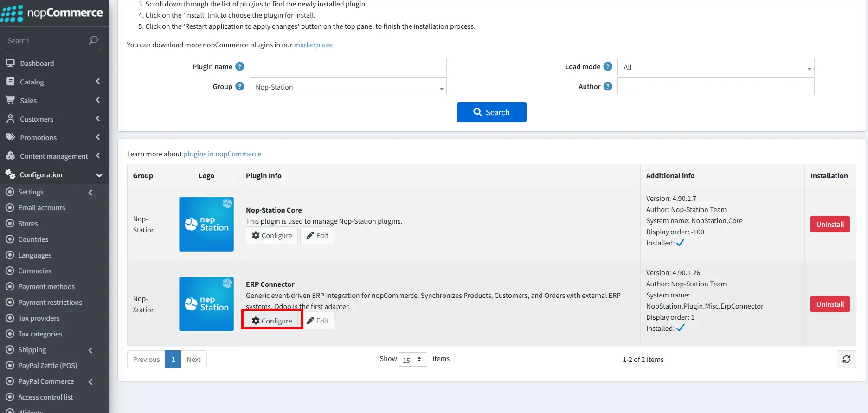Click the Author help icon

point(608,86)
